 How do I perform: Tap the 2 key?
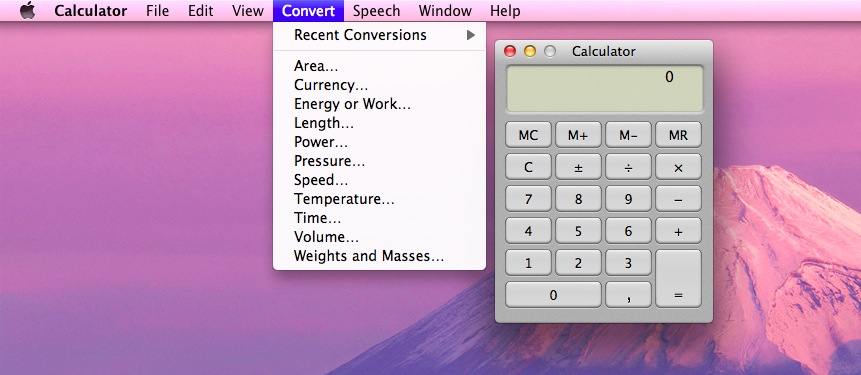click(578, 263)
